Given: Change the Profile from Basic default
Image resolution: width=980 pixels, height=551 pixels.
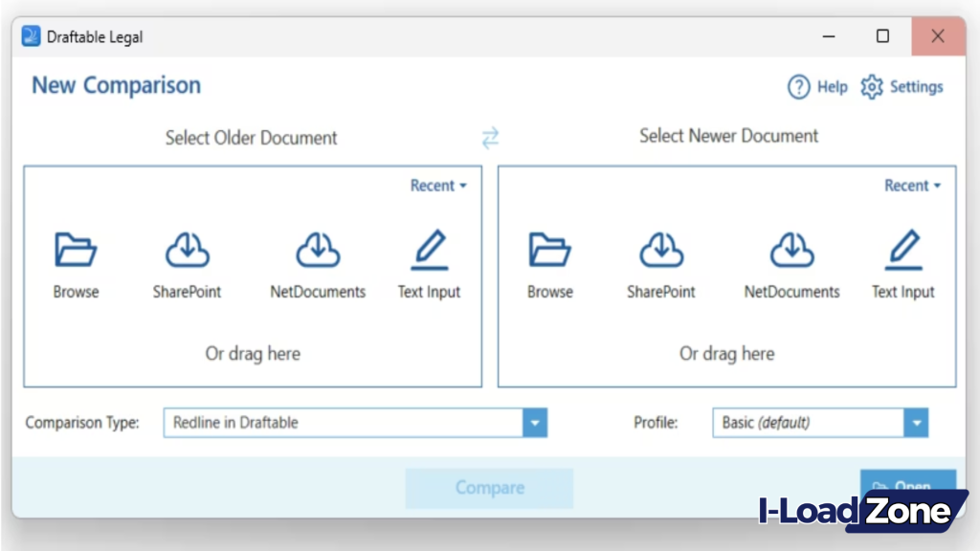Looking at the screenshot, I should pos(916,423).
